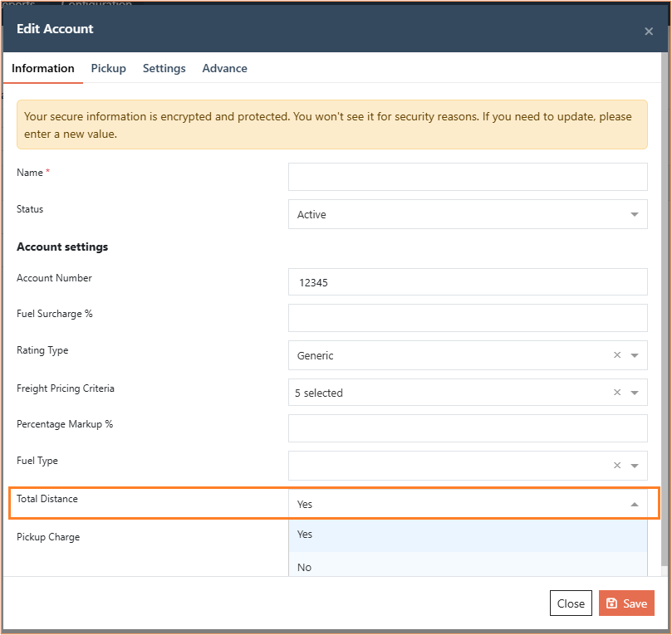Click the Freight Pricing Criteria label
The height and width of the screenshot is (635, 672).
click(66, 388)
